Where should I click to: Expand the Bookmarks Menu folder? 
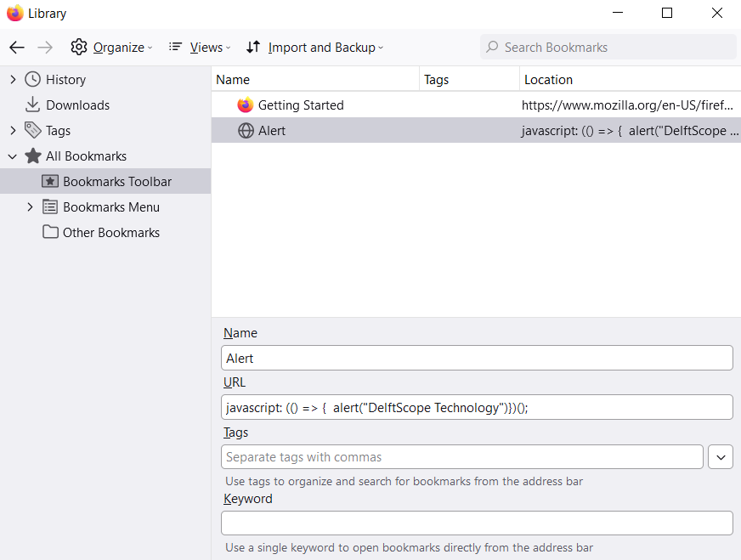pyautogui.click(x=31, y=207)
